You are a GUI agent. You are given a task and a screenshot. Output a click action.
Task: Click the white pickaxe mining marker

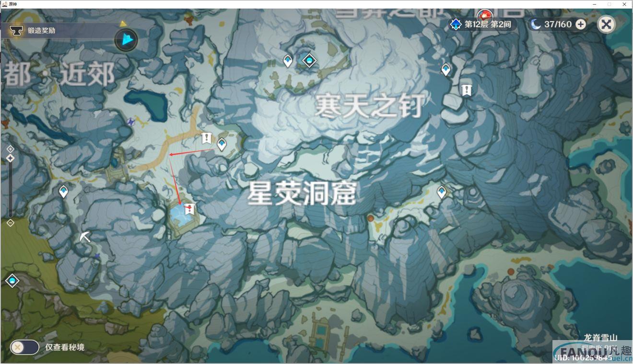(x=85, y=237)
